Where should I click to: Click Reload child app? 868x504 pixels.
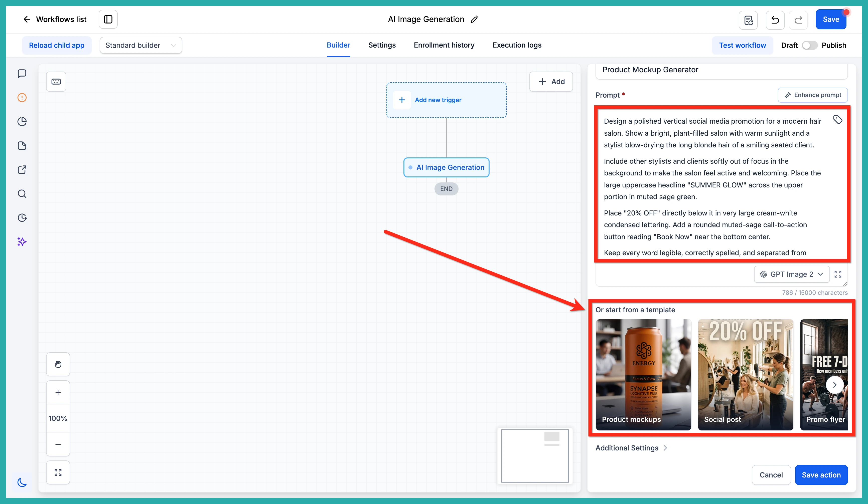(57, 46)
